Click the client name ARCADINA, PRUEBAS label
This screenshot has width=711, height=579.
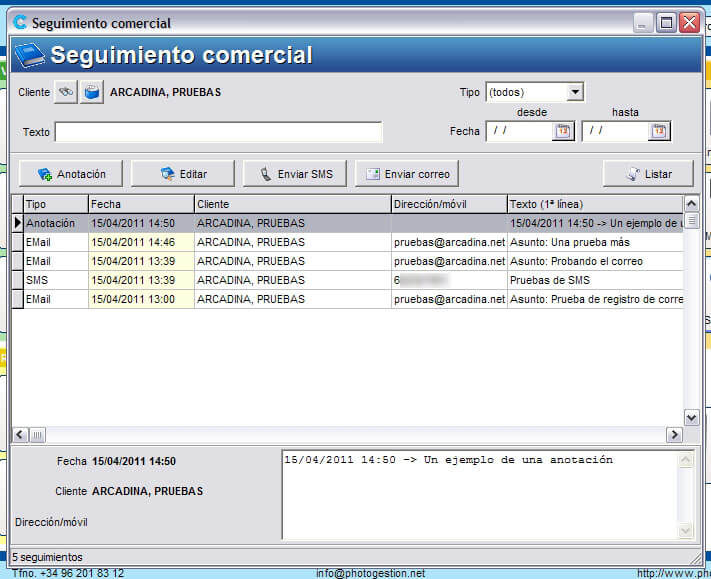coord(166,92)
